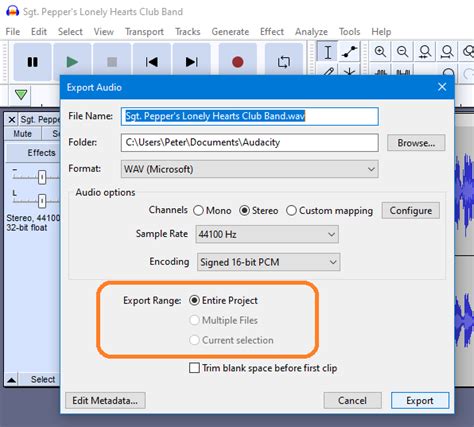Click the track Select button
The width and height of the screenshot is (474, 427).
click(x=40, y=380)
